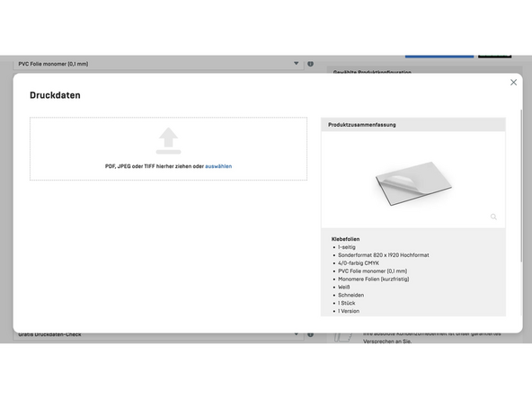The image size is (532, 399).
Task: Click the info icon beside Gratis Druckdaten-Check
Action: (x=310, y=334)
